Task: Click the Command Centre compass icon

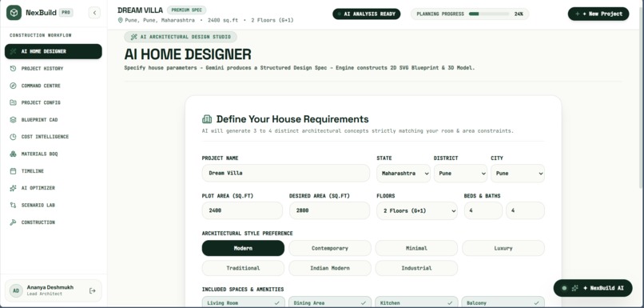Action: 13,86
